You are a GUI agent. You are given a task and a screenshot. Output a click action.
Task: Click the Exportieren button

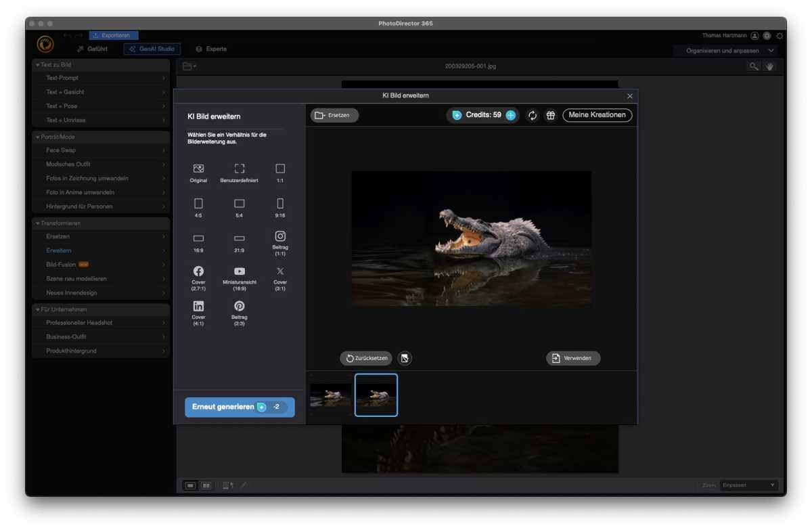coord(114,35)
